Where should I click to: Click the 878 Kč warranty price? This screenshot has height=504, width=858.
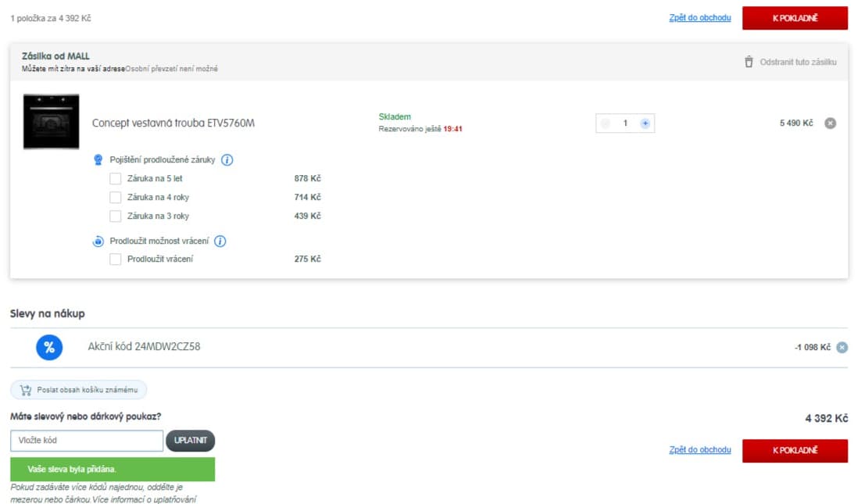click(x=308, y=178)
